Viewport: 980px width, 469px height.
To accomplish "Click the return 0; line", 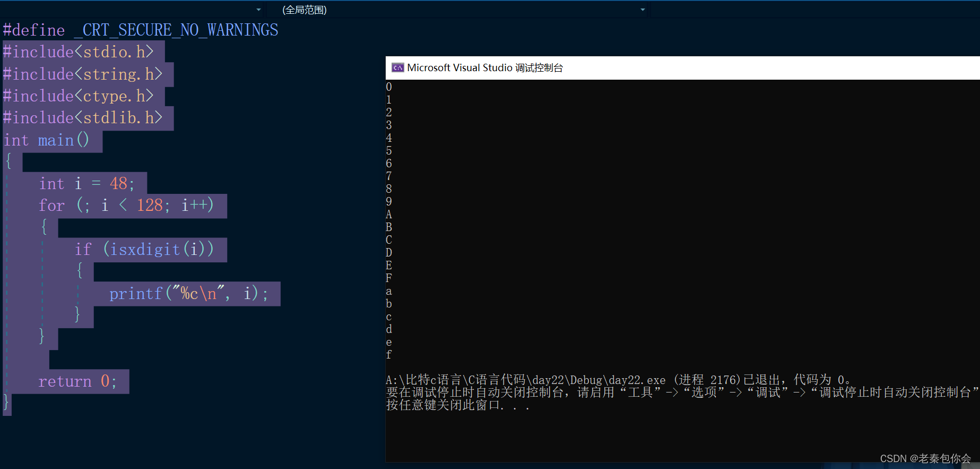I will click(x=77, y=381).
